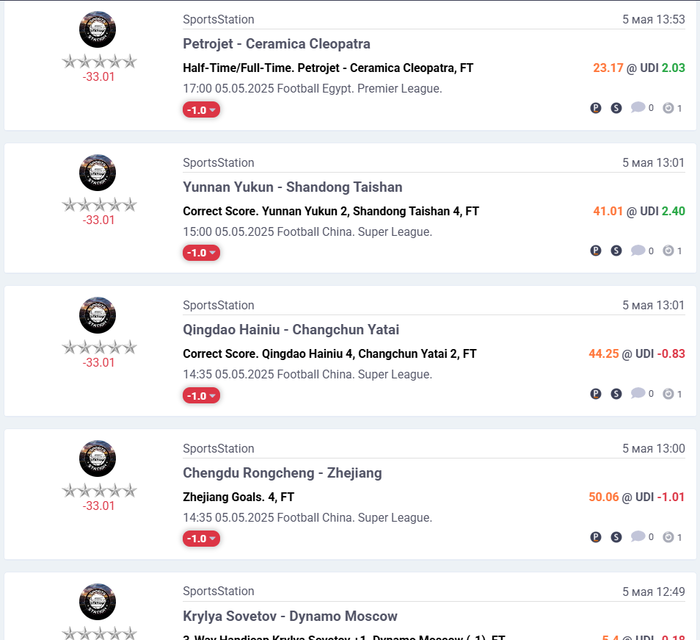Viewport: 700px width, 640px height.
Task: Rate with the stars under Chengdu Rongcheng avatar
Action: pyautogui.click(x=99, y=491)
